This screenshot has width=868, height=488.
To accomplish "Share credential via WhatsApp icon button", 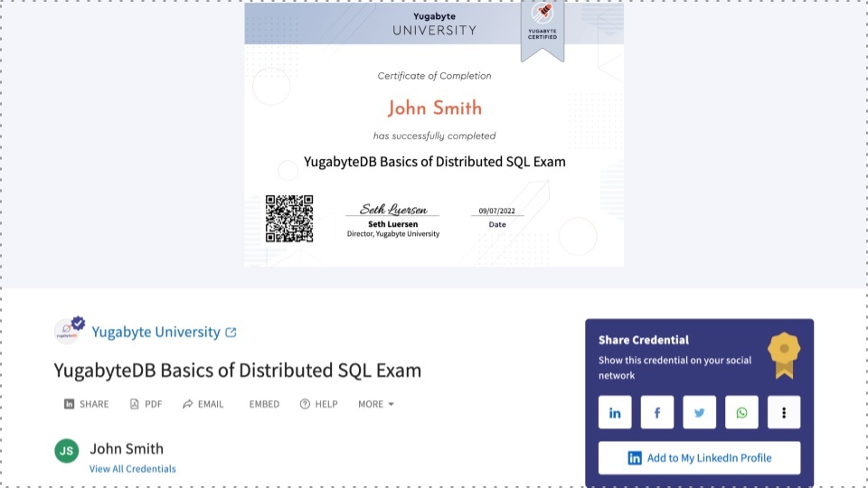I will (741, 412).
